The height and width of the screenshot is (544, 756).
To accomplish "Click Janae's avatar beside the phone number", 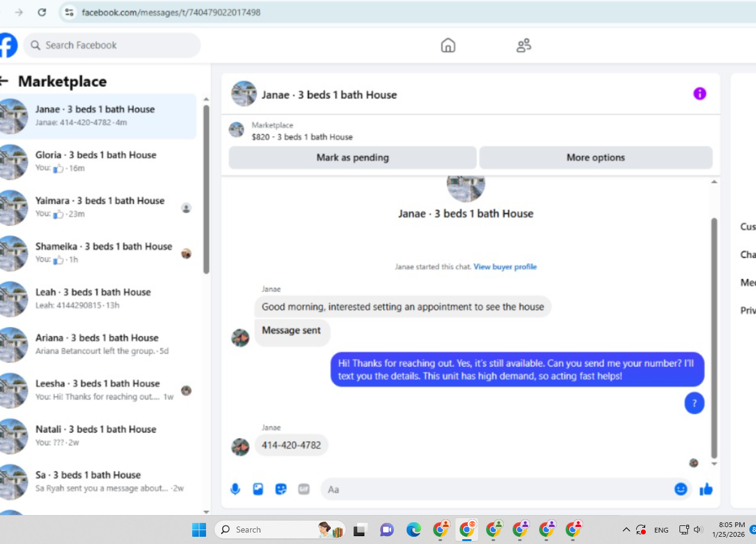I will pyautogui.click(x=240, y=447).
